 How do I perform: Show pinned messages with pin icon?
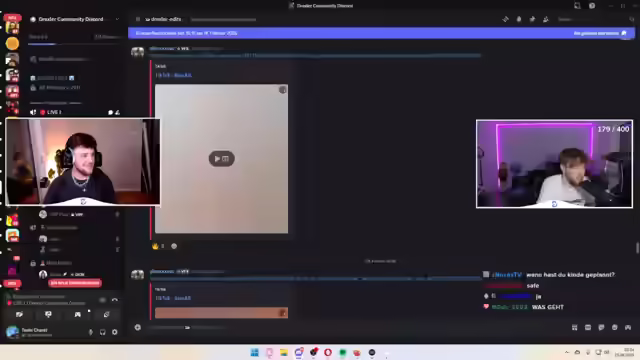click(532, 19)
